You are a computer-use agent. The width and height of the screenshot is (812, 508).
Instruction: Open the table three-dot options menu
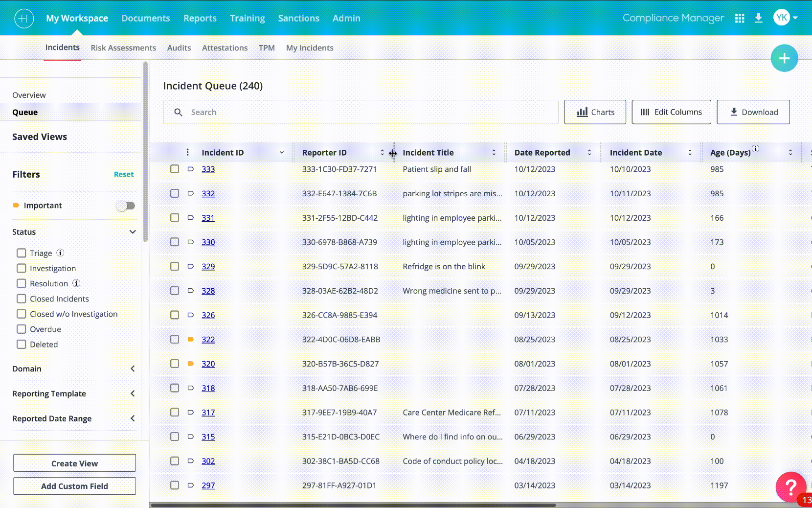(x=187, y=152)
